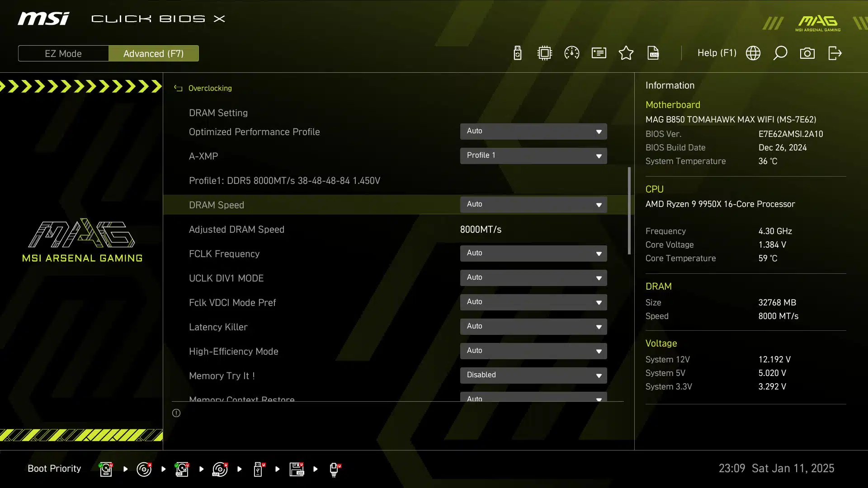This screenshot has width=868, height=488.
Task: Go back to Overclocking menu
Action: 210,88
